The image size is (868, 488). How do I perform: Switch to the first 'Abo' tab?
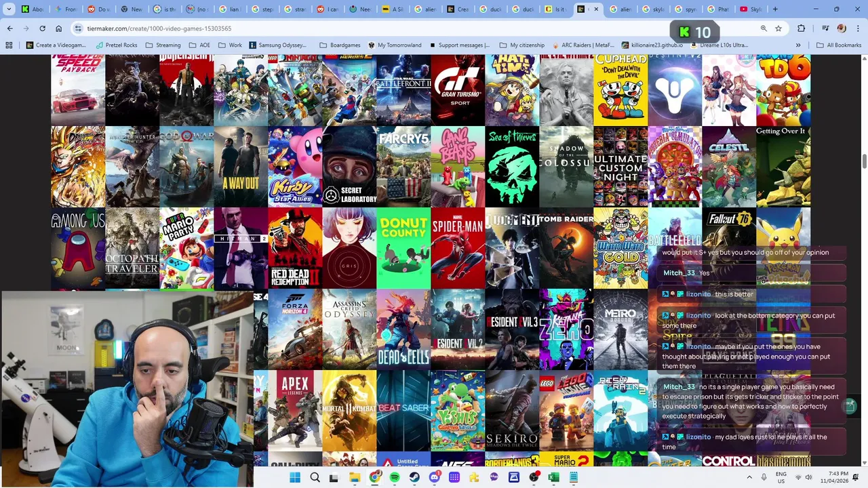coord(33,9)
